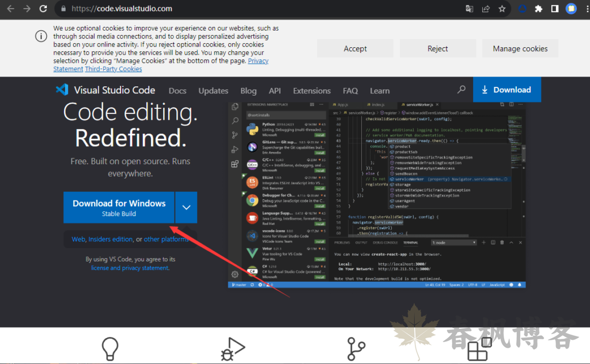The image size is (590, 364).
Task: Open the Web version link
Action: [78, 239]
